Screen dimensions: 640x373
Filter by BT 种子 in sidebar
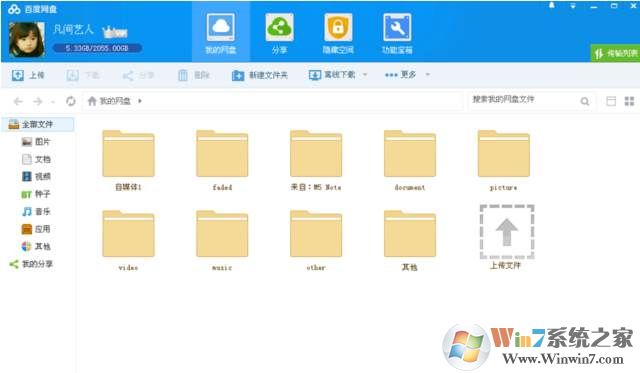[x=36, y=194]
